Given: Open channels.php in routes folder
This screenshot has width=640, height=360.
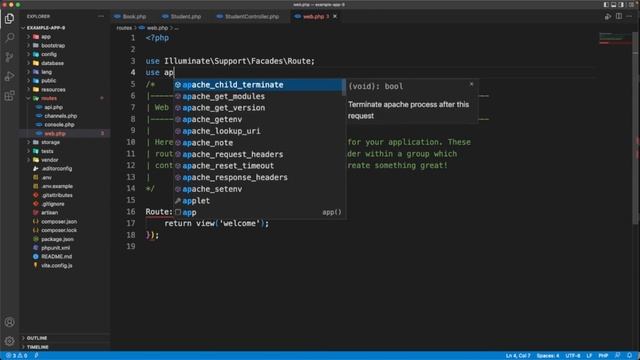Looking at the screenshot, I should [x=60, y=116].
